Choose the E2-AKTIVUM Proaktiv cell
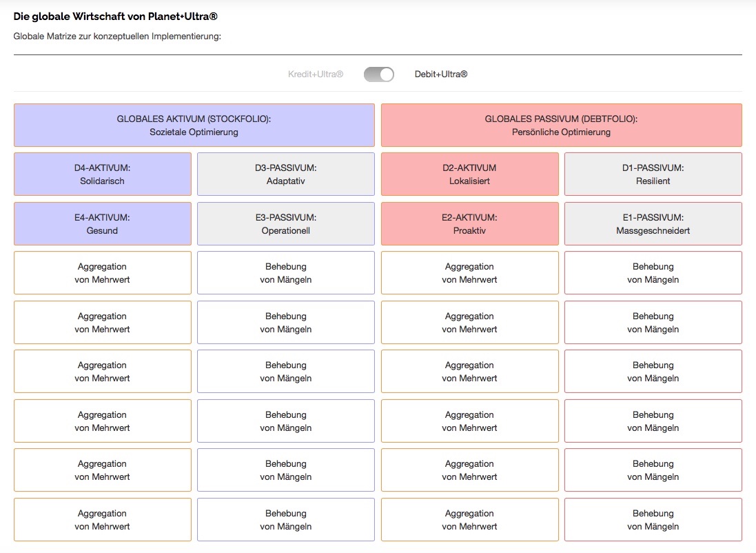756x553 pixels. (x=470, y=224)
